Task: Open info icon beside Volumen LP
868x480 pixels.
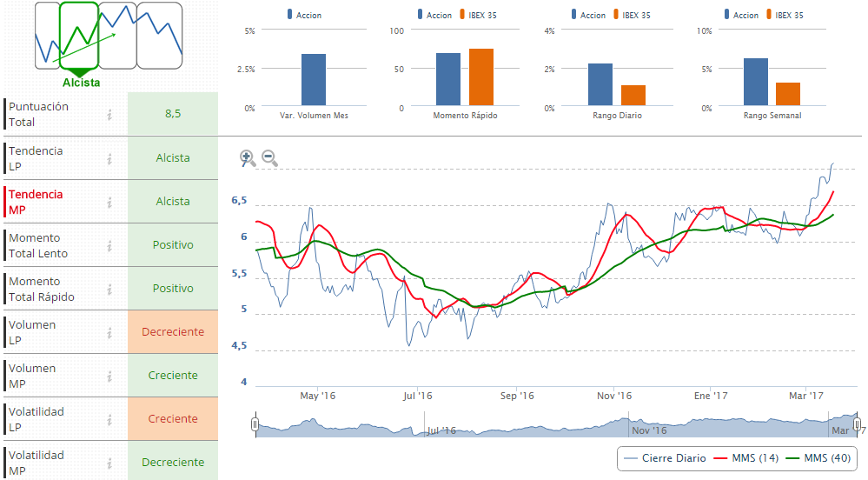Action: coord(109,332)
